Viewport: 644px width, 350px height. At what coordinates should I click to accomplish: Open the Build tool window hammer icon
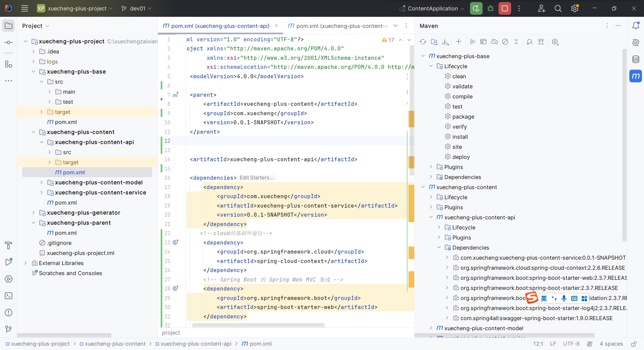(x=8, y=246)
